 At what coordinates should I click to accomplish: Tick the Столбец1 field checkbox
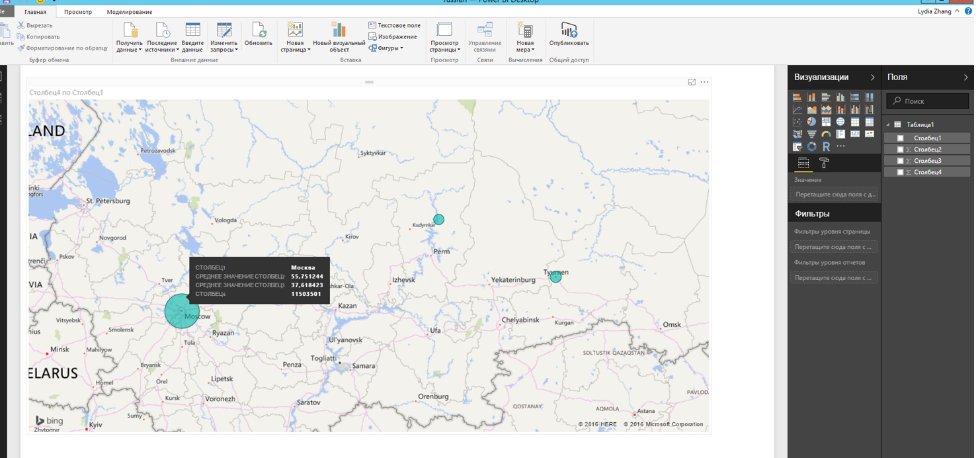click(900, 138)
